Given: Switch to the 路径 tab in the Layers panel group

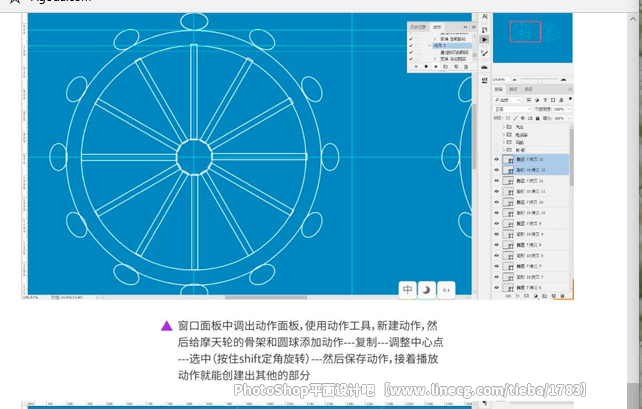Looking at the screenshot, I should tap(513, 89).
